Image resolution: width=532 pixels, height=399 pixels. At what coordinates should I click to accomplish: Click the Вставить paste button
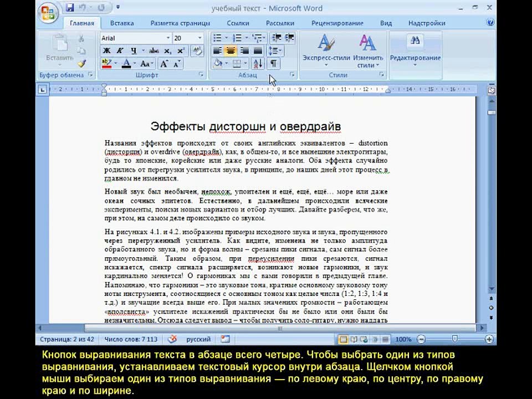point(60,49)
